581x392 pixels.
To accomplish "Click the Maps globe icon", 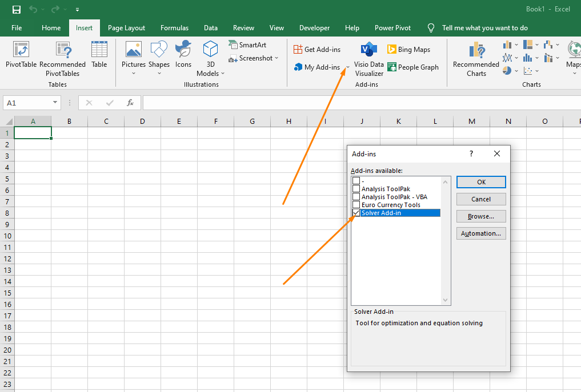I will [x=575, y=49].
